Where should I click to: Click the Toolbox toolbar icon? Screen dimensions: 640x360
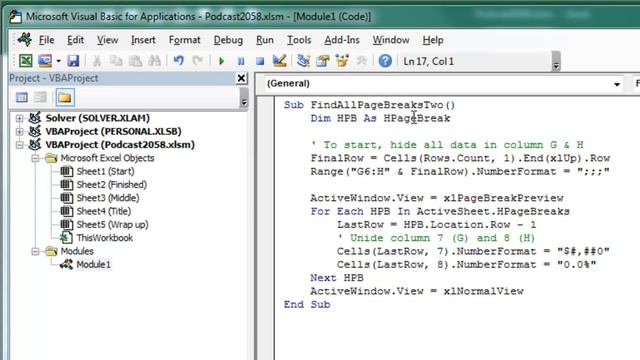362,61
